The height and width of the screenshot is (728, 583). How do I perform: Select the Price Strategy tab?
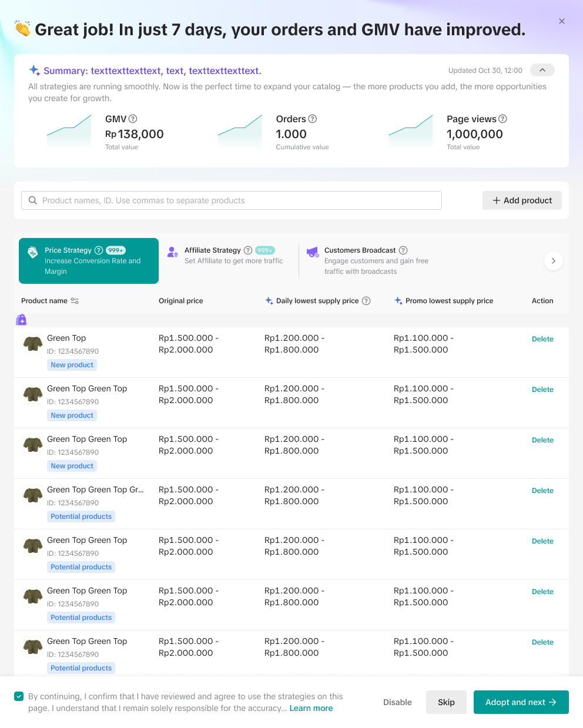pyautogui.click(x=89, y=261)
